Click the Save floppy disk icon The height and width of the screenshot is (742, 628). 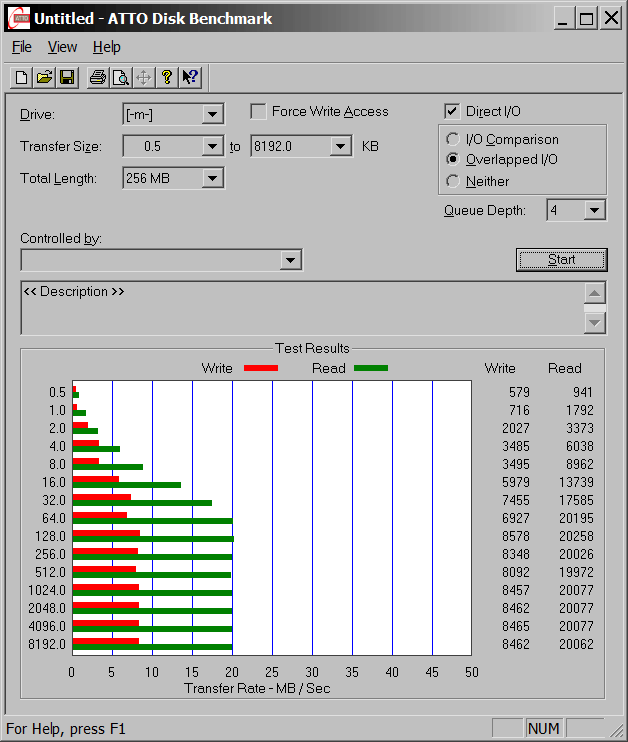tap(67, 77)
